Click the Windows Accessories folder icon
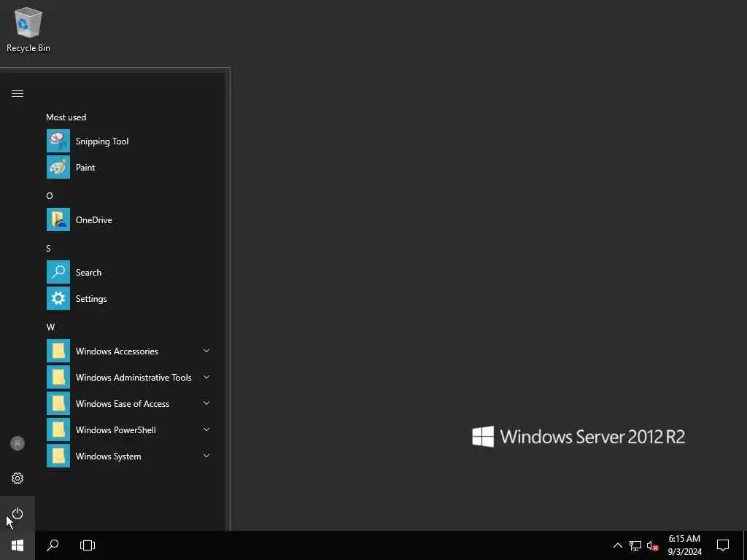747x560 pixels. click(58, 351)
